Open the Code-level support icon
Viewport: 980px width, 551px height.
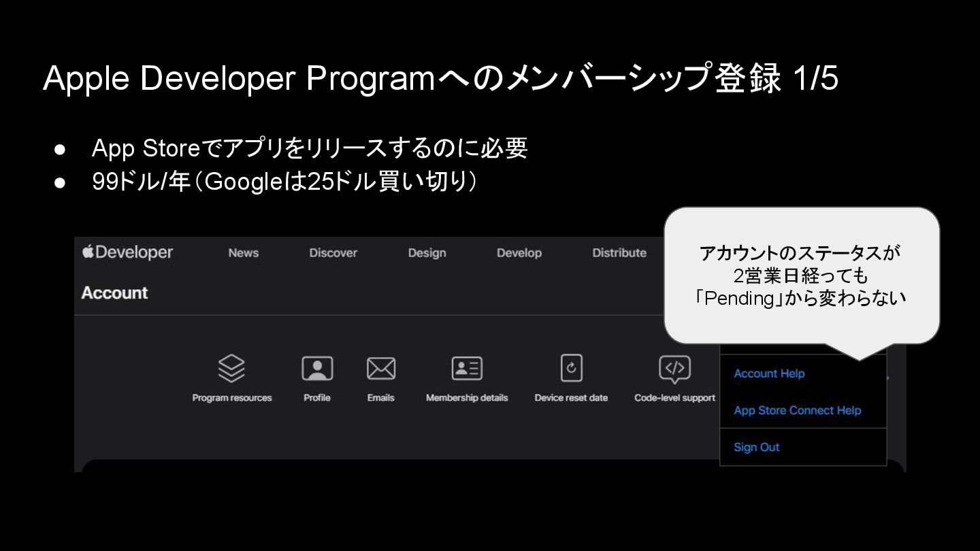click(x=674, y=369)
